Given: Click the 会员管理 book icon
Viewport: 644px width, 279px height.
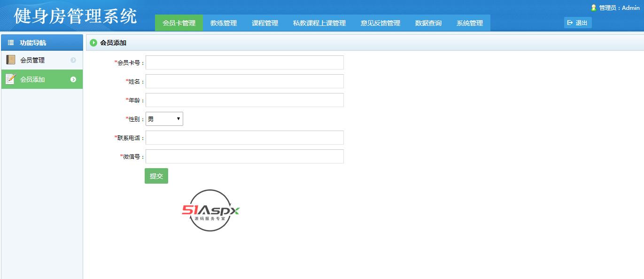Looking at the screenshot, I should pyautogui.click(x=10, y=60).
